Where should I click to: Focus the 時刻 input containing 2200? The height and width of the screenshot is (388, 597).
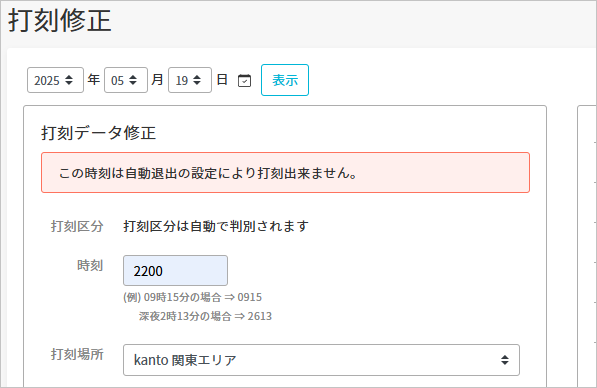point(175,271)
